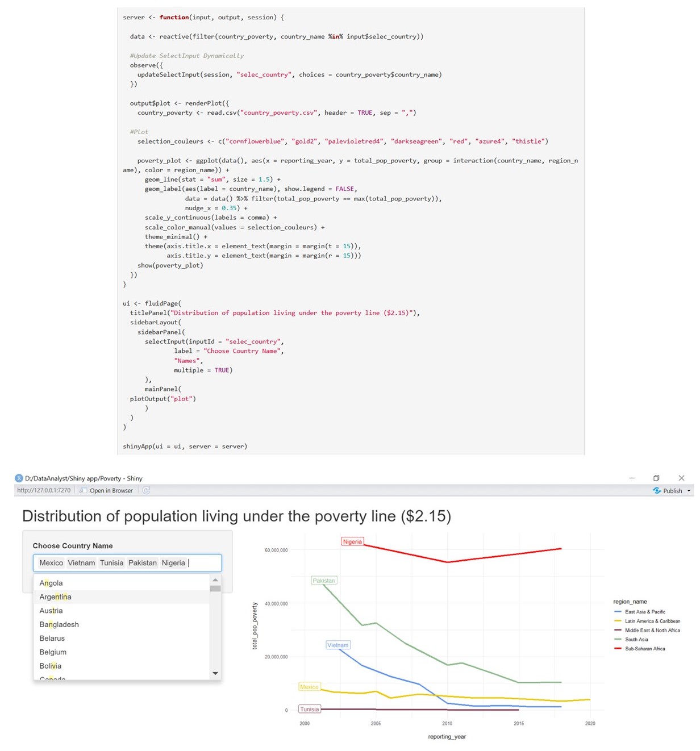Select Belgium from the country list

point(53,652)
